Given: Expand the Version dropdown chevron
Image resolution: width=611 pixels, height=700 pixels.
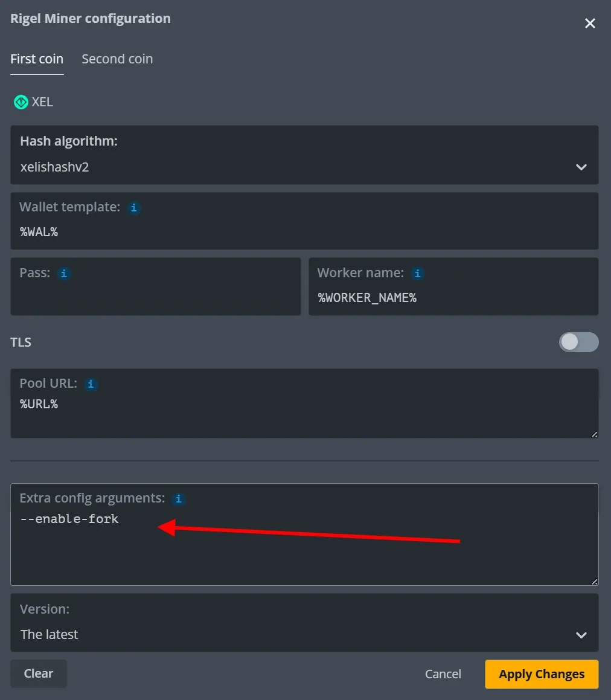Looking at the screenshot, I should tap(581, 635).
